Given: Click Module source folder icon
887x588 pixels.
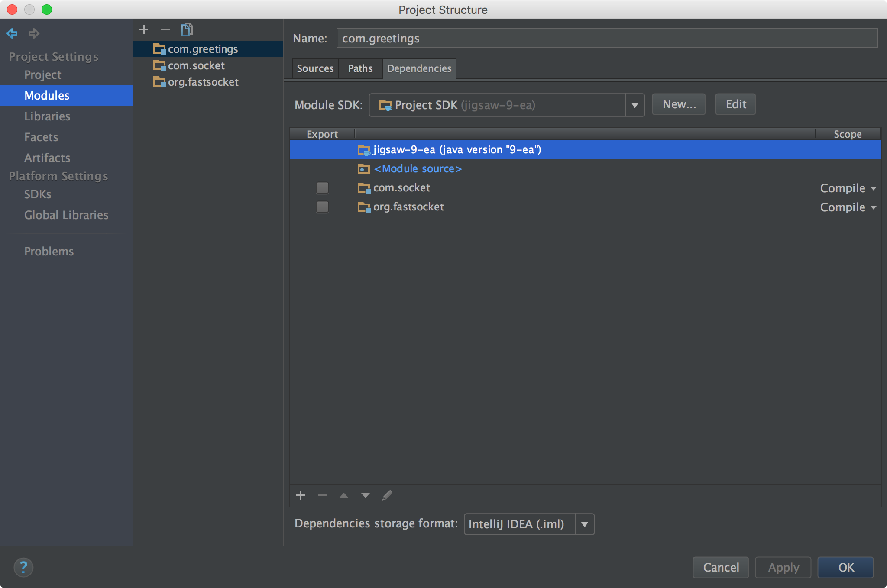Looking at the screenshot, I should pos(364,169).
